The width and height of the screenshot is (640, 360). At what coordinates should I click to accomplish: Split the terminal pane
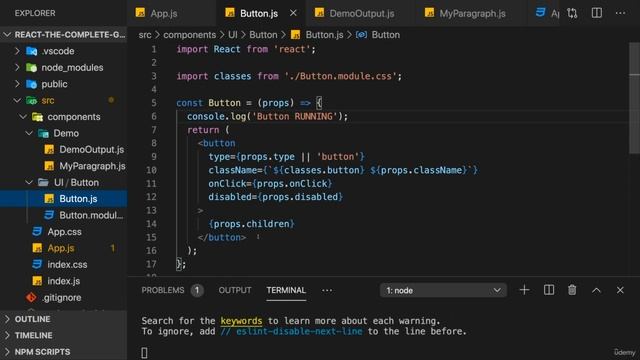pyautogui.click(x=549, y=290)
